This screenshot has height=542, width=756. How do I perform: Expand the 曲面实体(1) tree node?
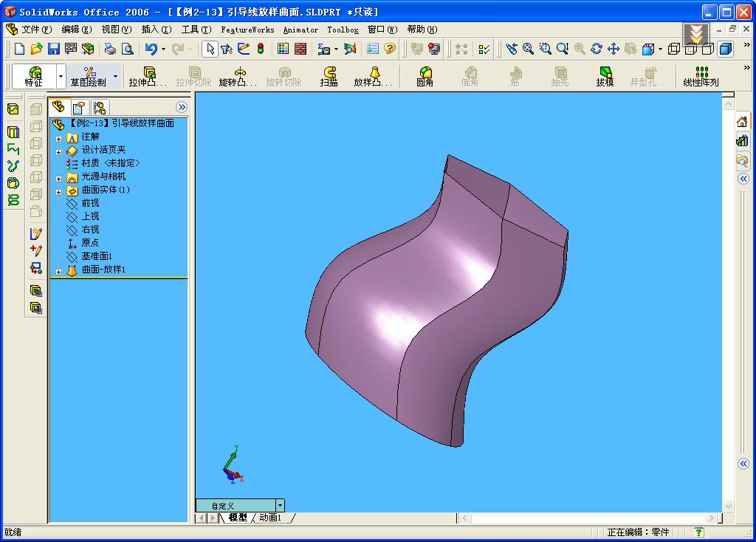[59, 193]
